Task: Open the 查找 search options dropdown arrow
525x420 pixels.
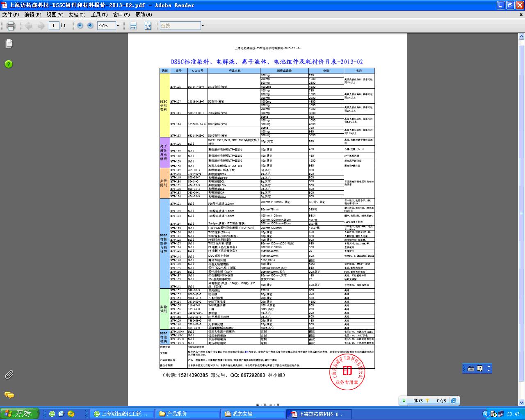Action: tap(203, 25)
